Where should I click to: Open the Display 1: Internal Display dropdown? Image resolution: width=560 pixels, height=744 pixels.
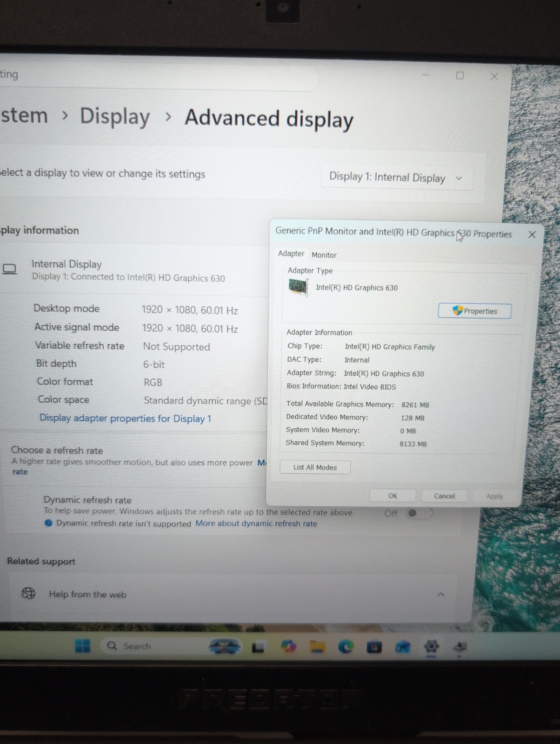pyautogui.click(x=396, y=178)
